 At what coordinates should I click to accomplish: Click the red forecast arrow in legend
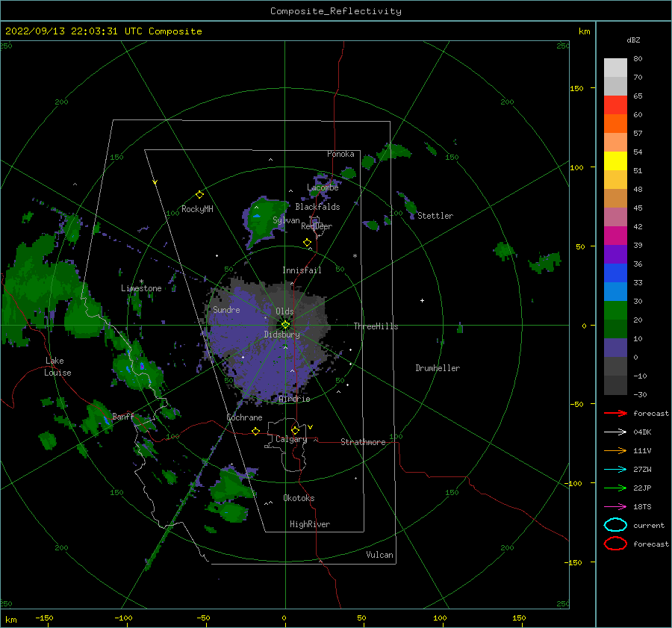615,413
